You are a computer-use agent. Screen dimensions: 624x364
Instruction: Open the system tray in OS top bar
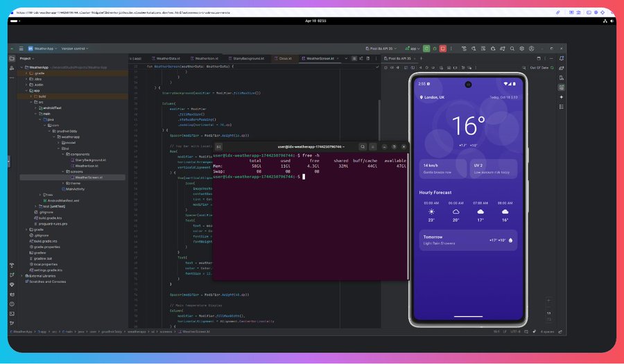(x=609, y=21)
